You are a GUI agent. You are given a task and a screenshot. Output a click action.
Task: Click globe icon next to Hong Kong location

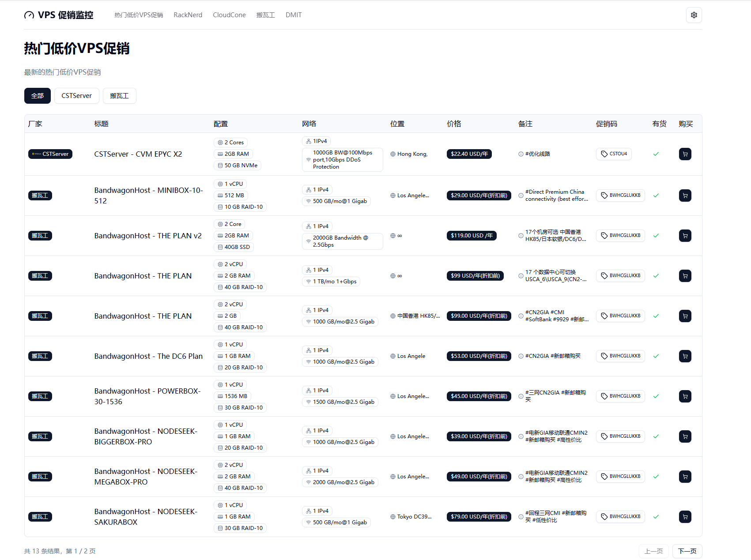[393, 154]
